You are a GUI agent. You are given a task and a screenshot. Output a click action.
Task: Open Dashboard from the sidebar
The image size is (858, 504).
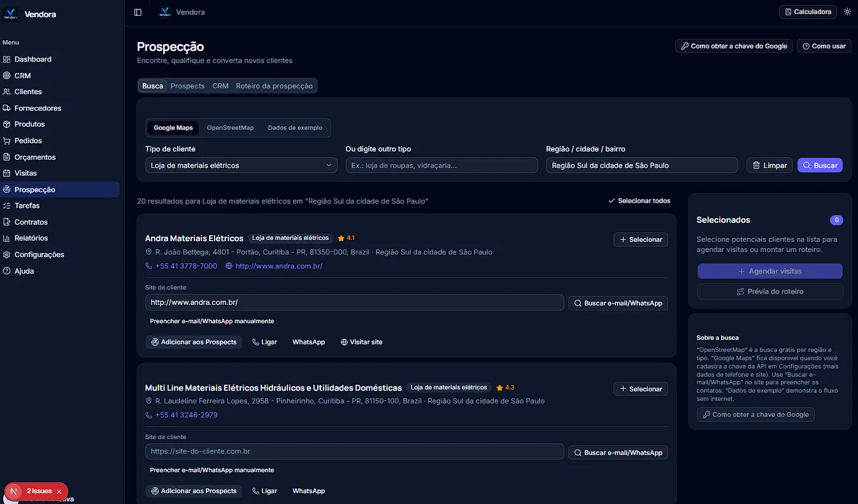[60, 59]
